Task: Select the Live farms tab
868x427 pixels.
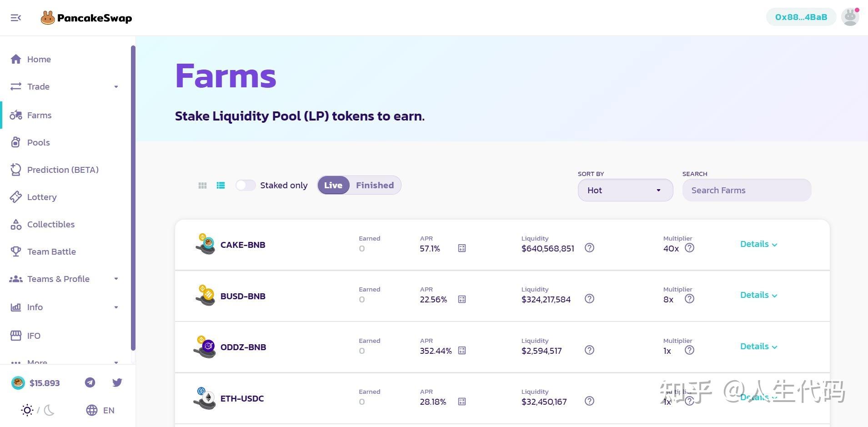Action: coord(333,185)
